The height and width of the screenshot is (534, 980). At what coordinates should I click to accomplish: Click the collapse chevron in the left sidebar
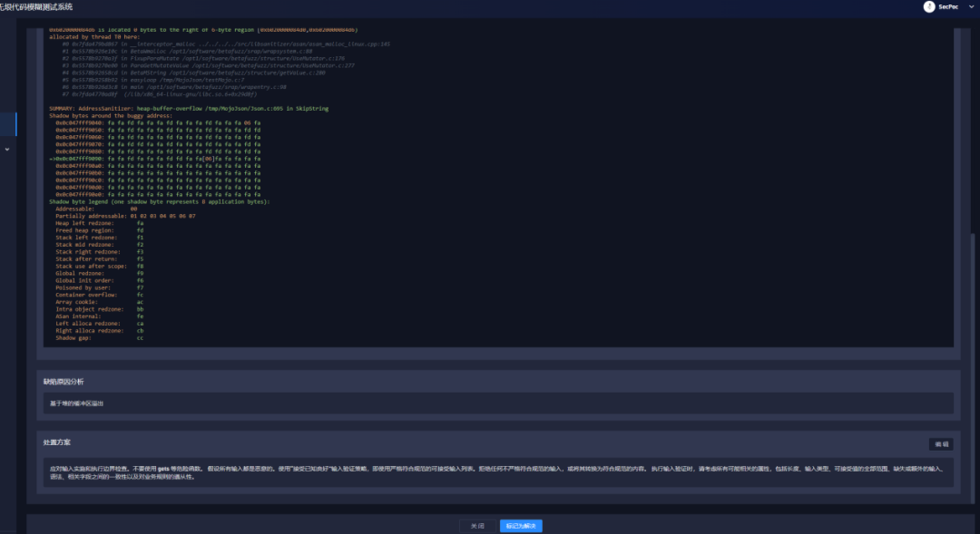click(7, 148)
